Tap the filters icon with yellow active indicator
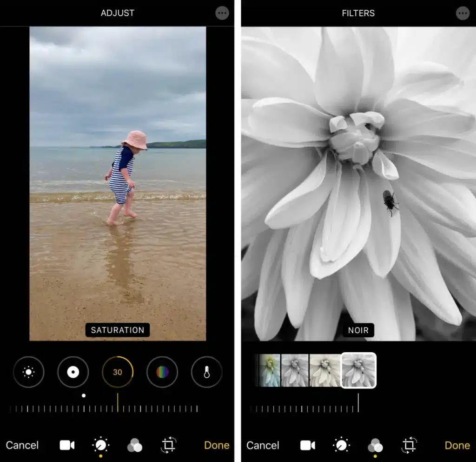 click(375, 445)
